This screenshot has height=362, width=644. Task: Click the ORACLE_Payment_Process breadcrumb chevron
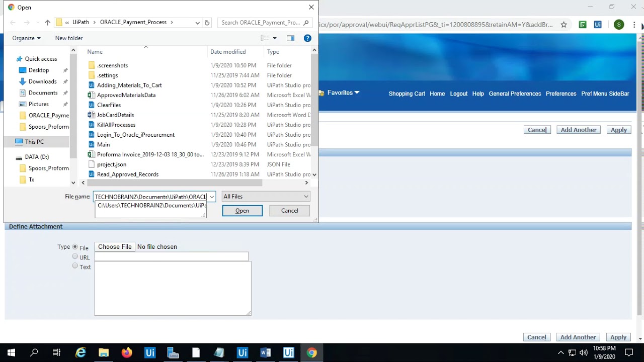coord(172,23)
